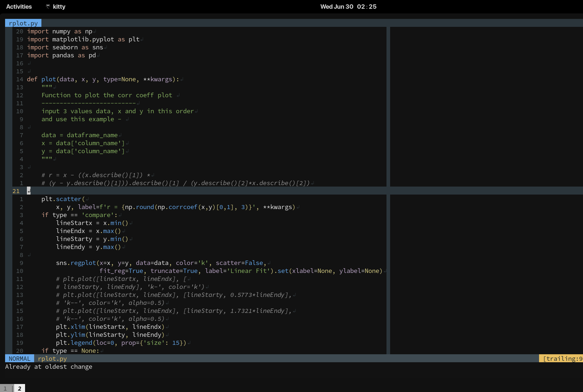This screenshot has height=392, width=583.
Task: Click the 'import seaborn as sns' line
Action: point(65,47)
